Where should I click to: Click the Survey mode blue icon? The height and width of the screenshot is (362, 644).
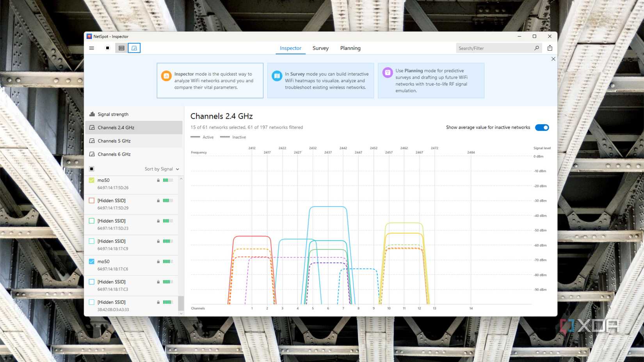(277, 76)
